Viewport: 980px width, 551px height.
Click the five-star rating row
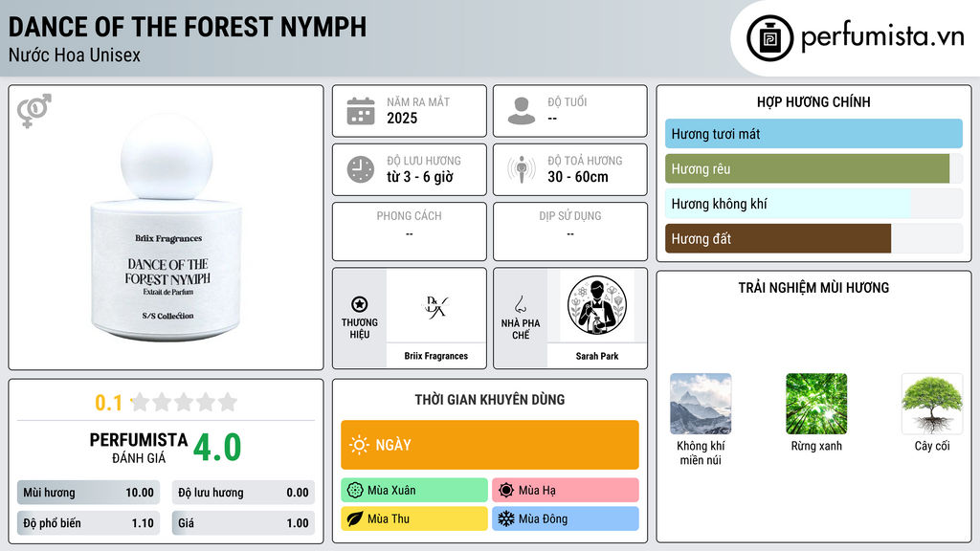pyautogui.click(x=185, y=402)
